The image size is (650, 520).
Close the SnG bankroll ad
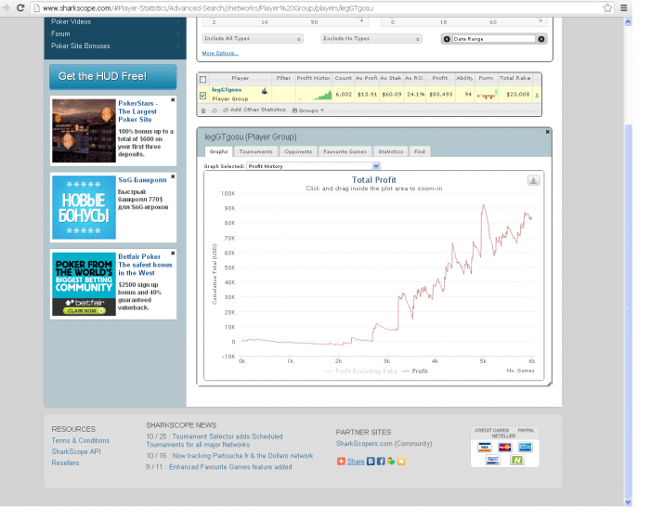tap(173, 177)
